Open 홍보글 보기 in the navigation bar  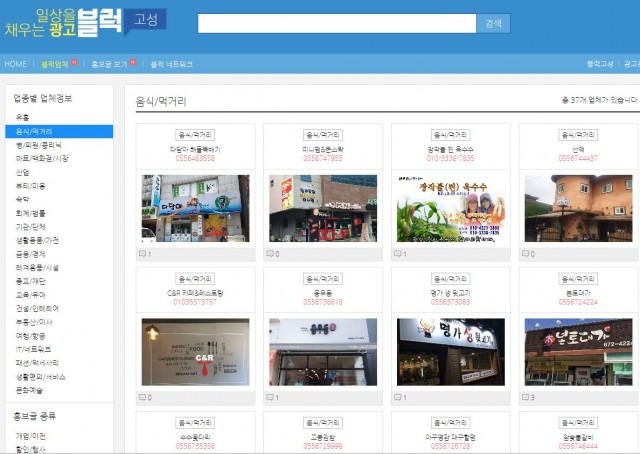[109, 64]
